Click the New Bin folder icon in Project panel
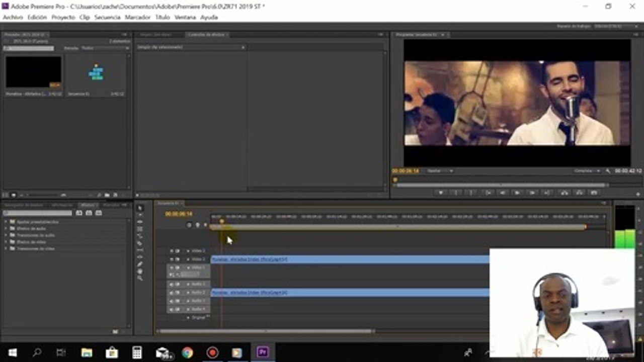The image size is (644, 362). (x=107, y=195)
